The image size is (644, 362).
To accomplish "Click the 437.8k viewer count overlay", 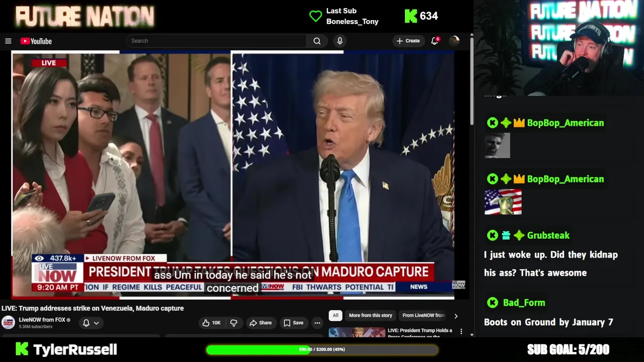I will coord(57,258).
